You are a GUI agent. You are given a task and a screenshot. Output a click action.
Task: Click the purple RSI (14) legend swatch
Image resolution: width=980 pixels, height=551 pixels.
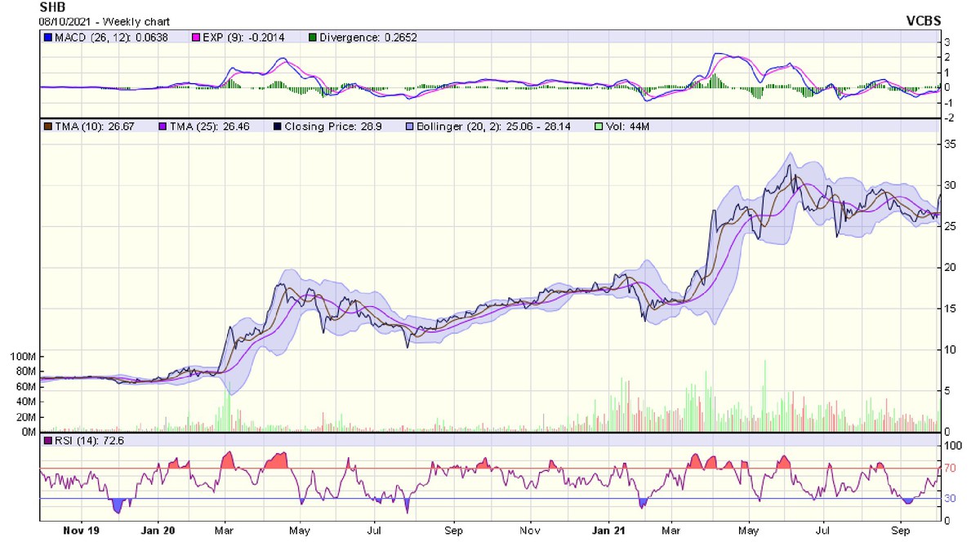47,441
